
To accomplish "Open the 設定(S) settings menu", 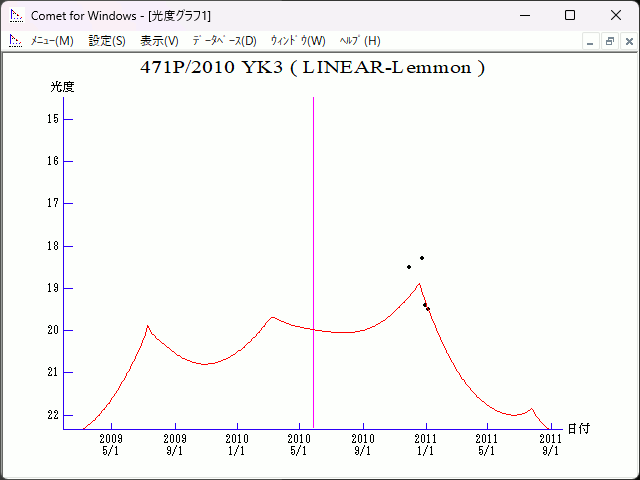I will (107, 41).
